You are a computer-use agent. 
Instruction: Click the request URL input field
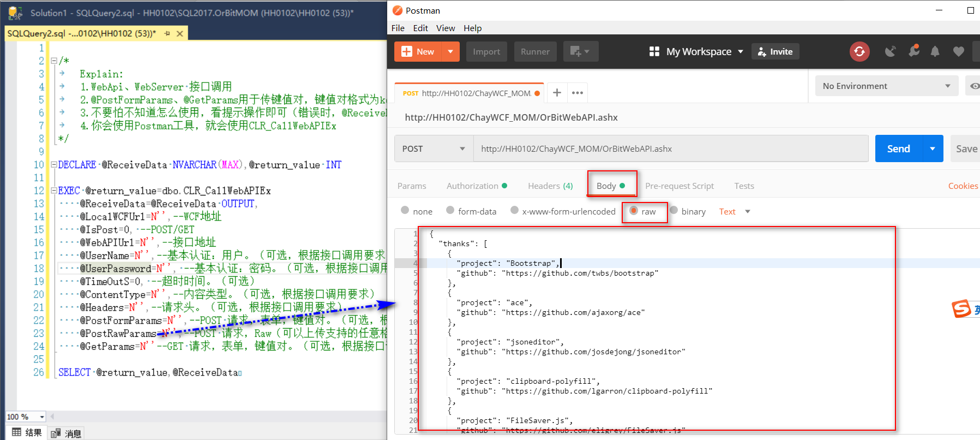671,148
